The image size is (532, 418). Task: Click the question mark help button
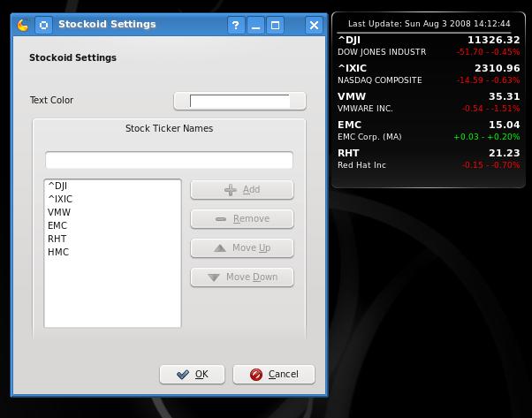click(x=236, y=25)
